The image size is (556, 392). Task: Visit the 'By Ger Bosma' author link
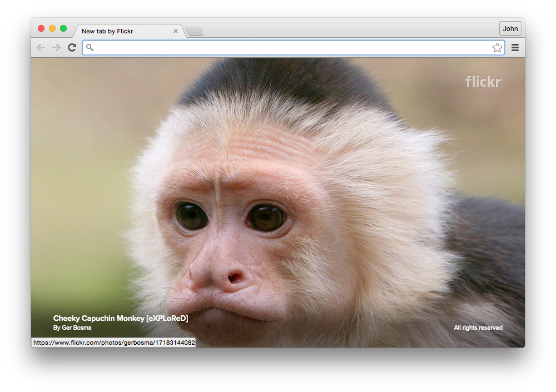pos(72,328)
